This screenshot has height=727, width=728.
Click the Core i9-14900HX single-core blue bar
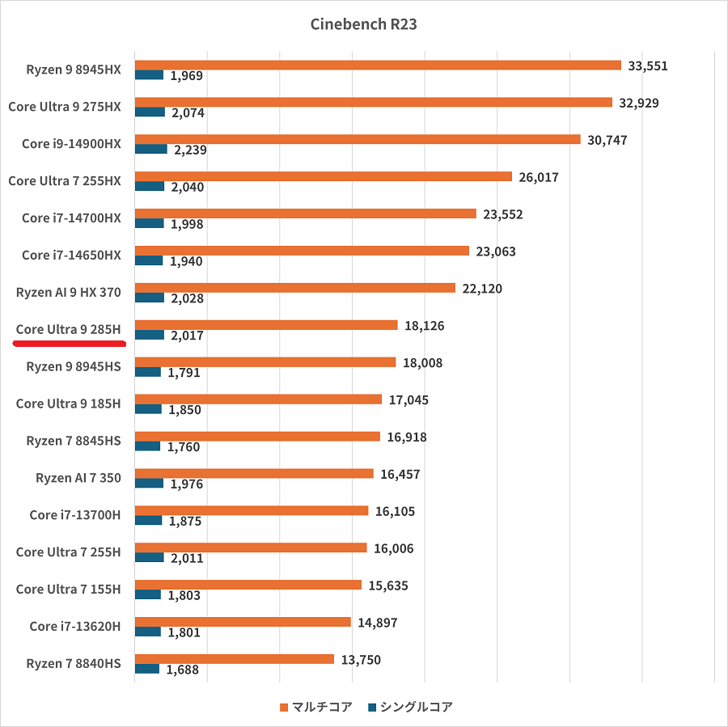click(150, 150)
